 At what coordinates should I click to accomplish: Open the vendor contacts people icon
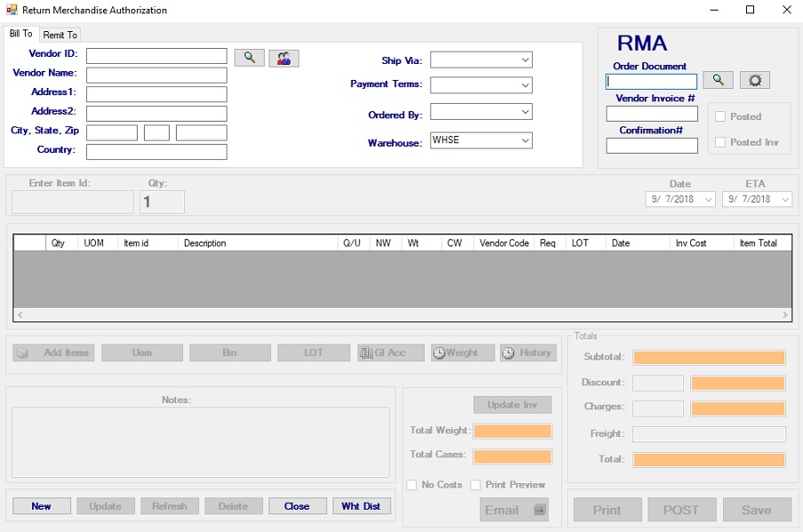click(x=283, y=59)
